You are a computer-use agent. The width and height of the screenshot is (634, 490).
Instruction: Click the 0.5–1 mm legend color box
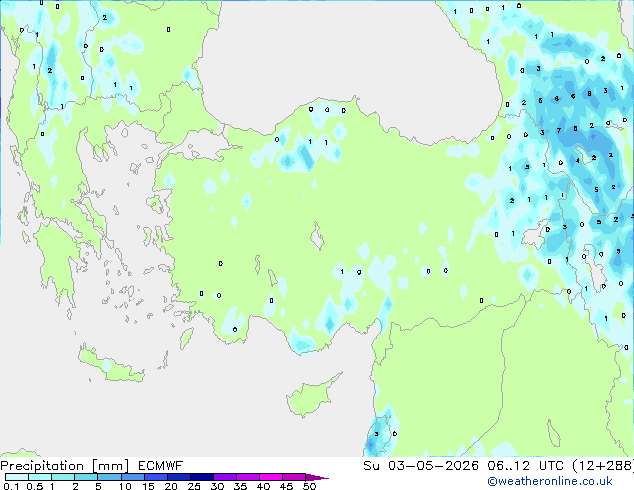click(x=40, y=477)
